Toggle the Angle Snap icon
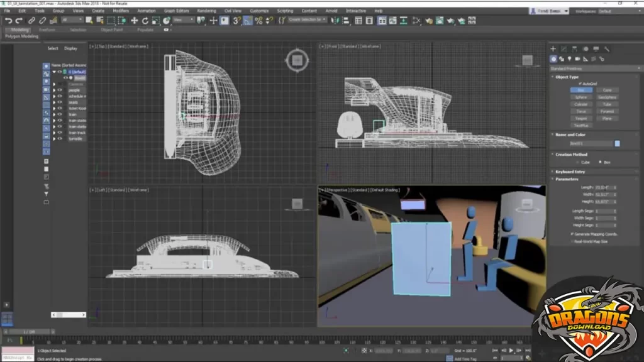 (x=248, y=21)
